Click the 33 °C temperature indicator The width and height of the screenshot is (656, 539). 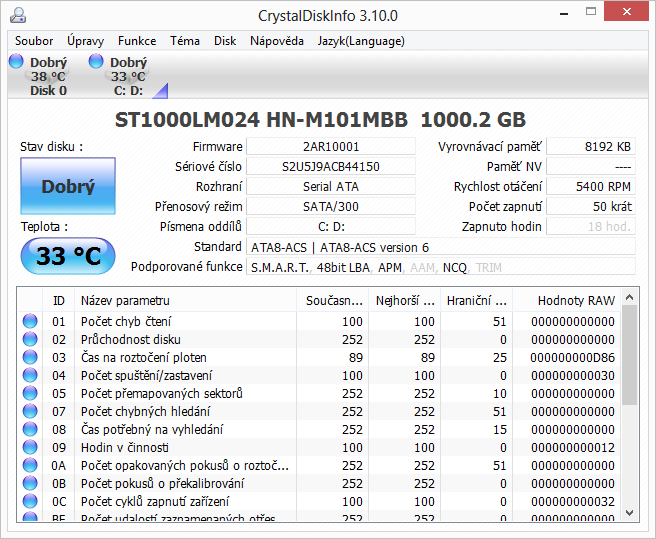pos(68,257)
